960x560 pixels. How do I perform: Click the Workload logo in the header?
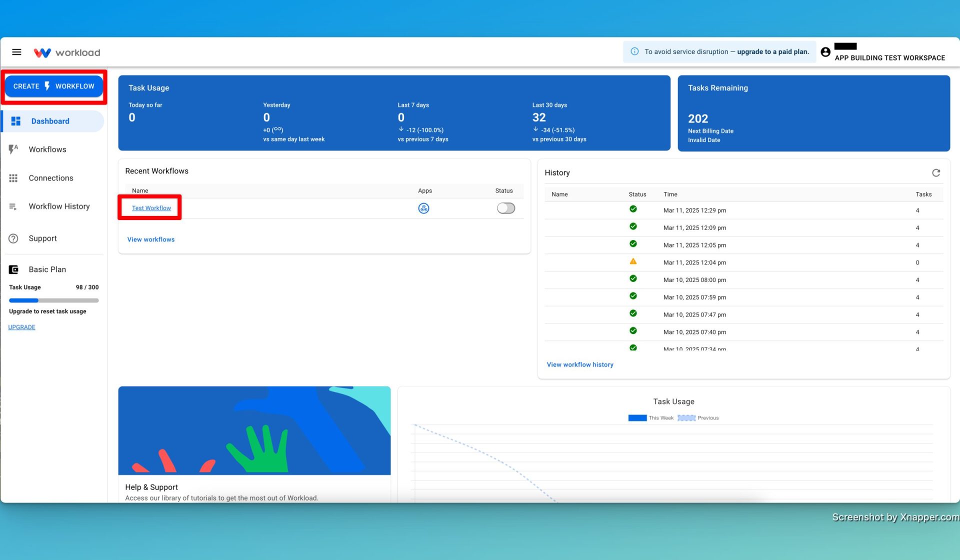pyautogui.click(x=67, y=52)
